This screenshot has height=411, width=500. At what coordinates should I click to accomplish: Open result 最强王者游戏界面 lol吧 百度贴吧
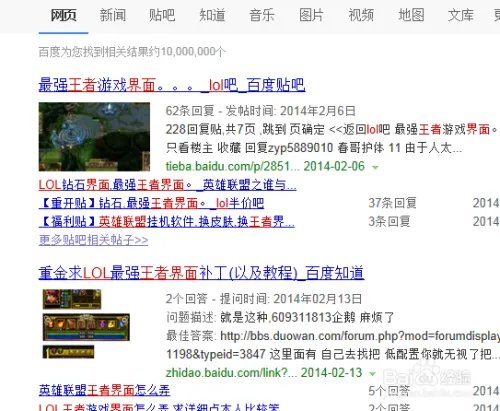[x=172, y=85]
